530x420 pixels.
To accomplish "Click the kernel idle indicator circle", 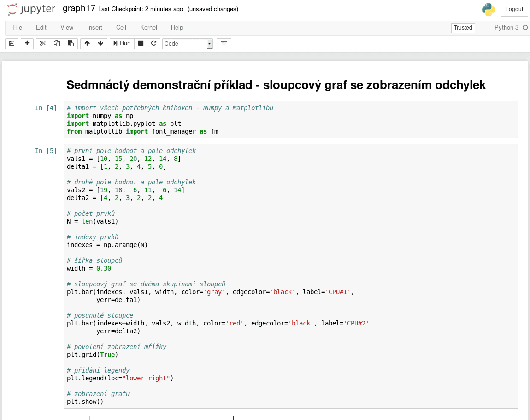I will (x=525, y=27).
